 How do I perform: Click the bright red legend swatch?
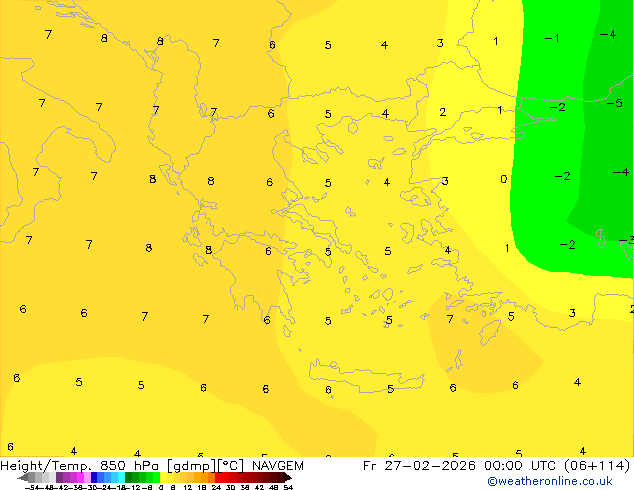point(218,477)
